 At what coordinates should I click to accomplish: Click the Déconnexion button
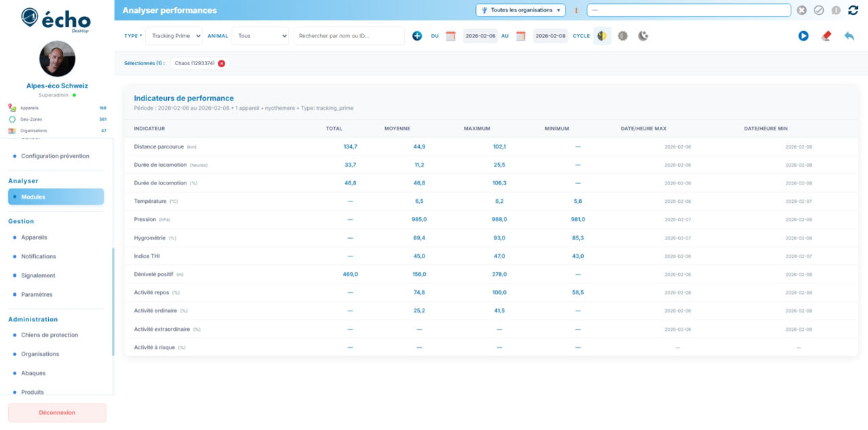(57, 412)
